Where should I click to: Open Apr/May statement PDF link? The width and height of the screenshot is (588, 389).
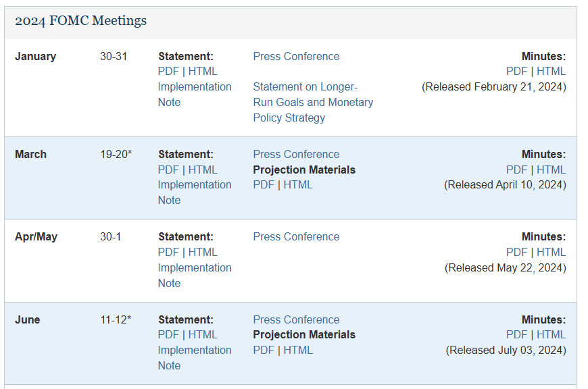[x=168, y=252]
